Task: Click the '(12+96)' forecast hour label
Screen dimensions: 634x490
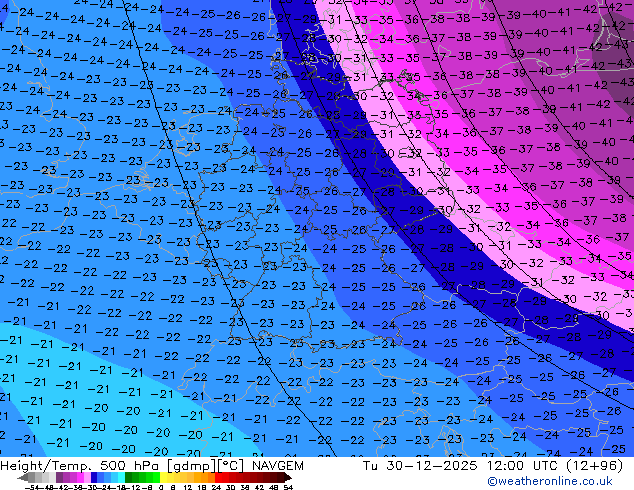Action: pos(594,466)
